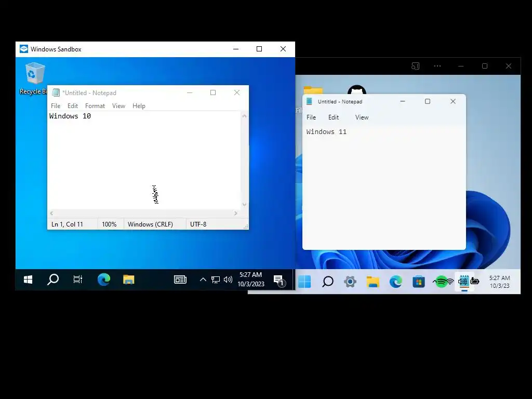
Task: Open Help menu in Windows 10 Notepad
Action: click(x=139, y=106)
